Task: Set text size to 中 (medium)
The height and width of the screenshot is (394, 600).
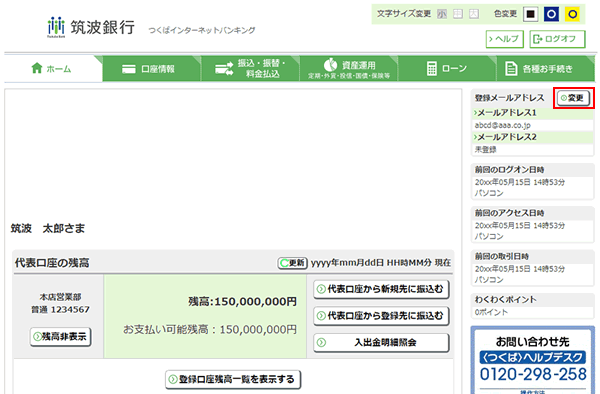Action: click(x=458, y=14)
